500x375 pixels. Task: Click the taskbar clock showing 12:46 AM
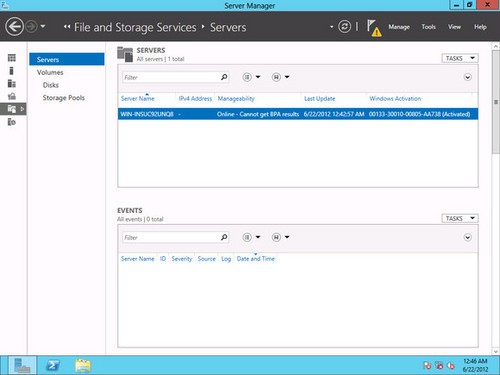click(x=475, y=365)
